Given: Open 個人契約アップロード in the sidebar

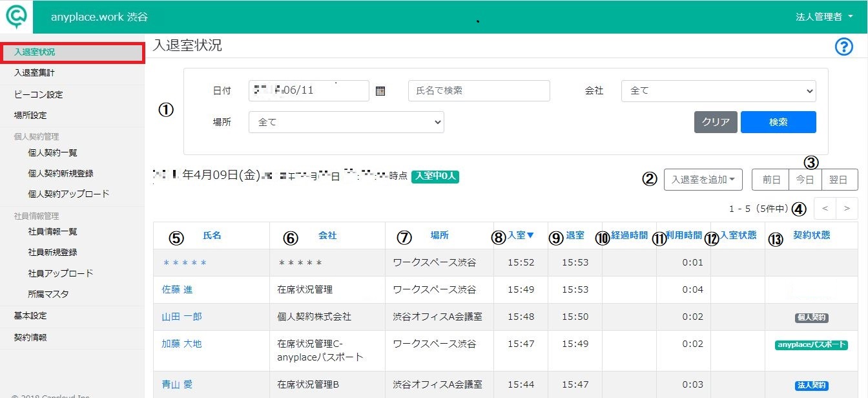Looking at the screenshot, I should (68, 194).
